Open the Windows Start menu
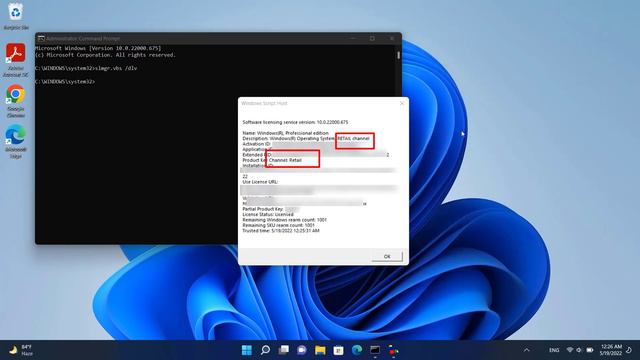This screenshot has height=360, width=640. (247, 350)
